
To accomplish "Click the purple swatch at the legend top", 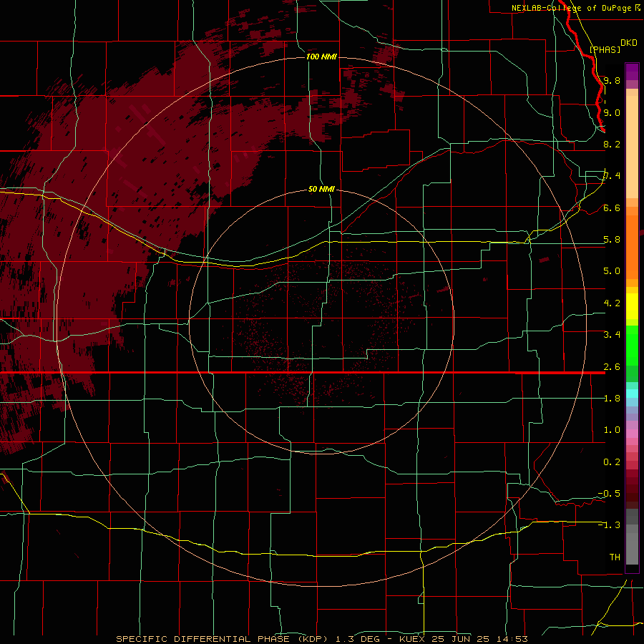I will point(632,72).
